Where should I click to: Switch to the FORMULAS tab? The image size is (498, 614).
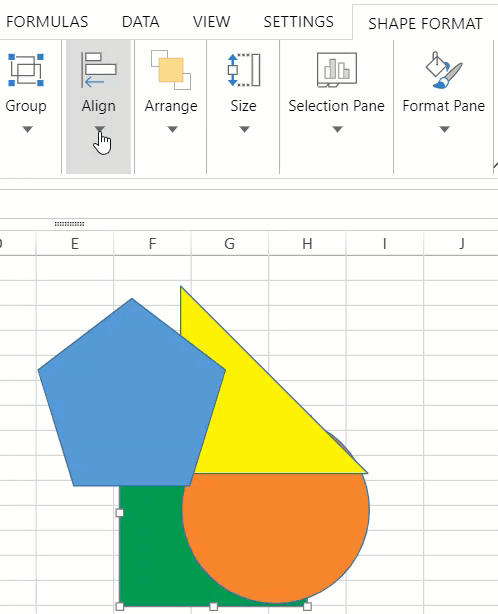coord(47,22)
